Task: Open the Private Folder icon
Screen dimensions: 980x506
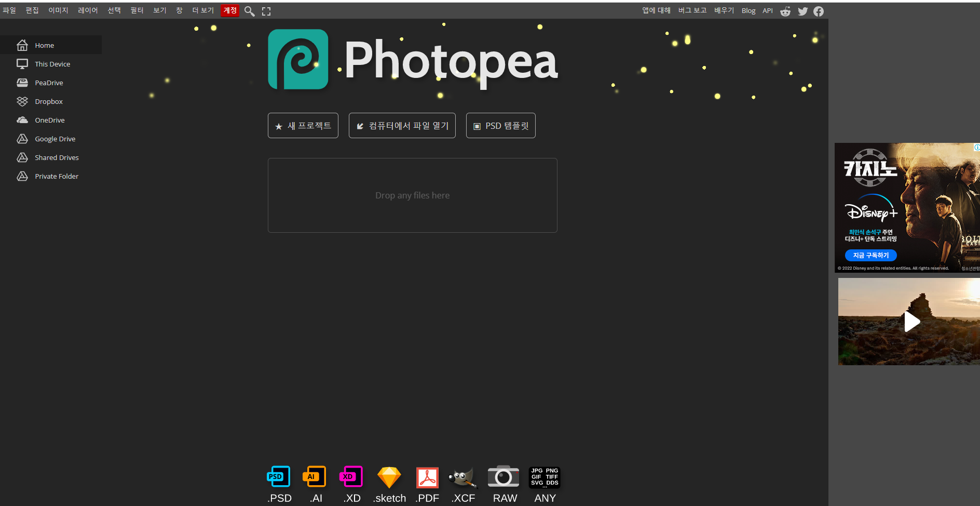Action: (x=22, y=176)
